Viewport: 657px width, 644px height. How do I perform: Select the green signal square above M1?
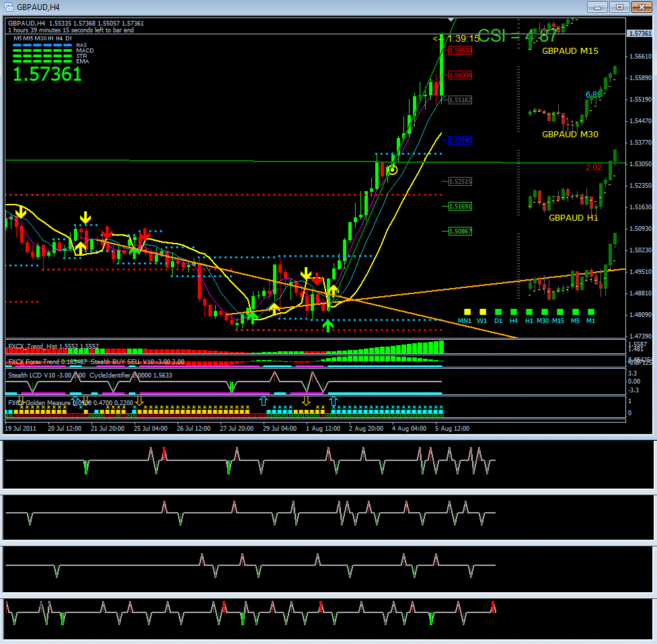tap(591, 312)
